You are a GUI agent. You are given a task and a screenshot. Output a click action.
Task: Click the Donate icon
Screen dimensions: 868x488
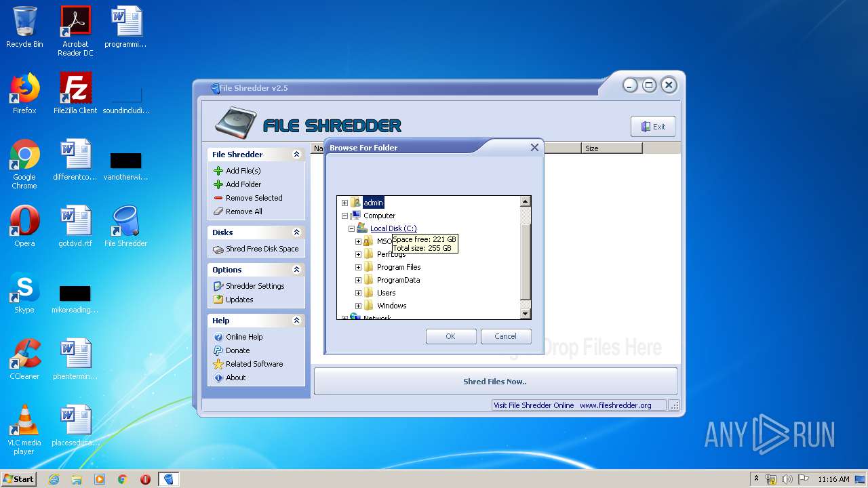click(218, 350)
